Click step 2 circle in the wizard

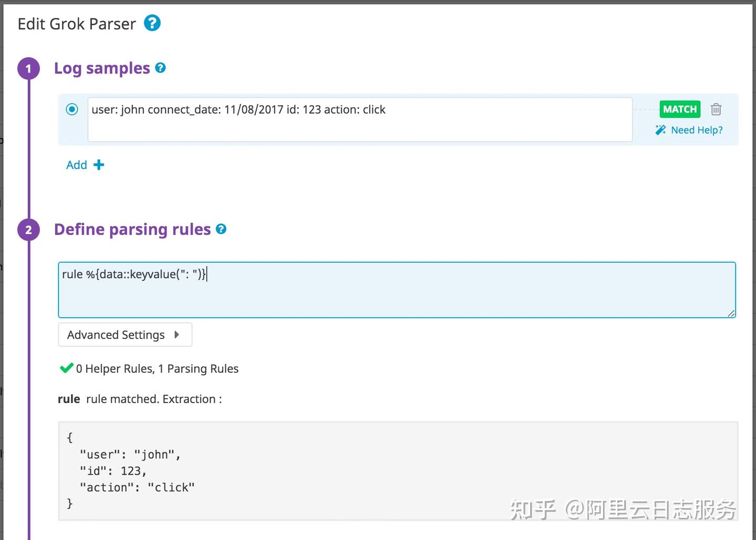[x=29, y=229]
